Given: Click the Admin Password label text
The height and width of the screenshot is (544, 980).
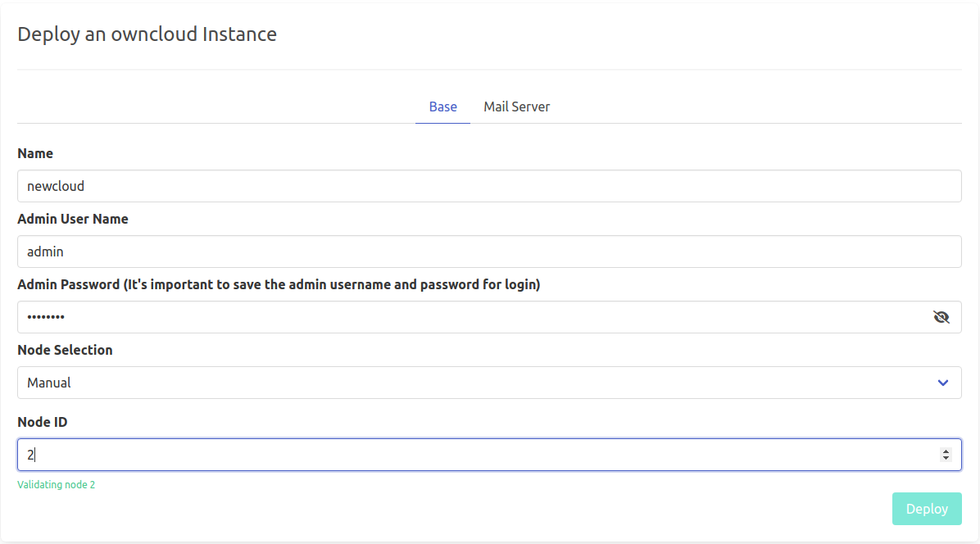Looking at the screenshot, I should (x=279, y=284).
